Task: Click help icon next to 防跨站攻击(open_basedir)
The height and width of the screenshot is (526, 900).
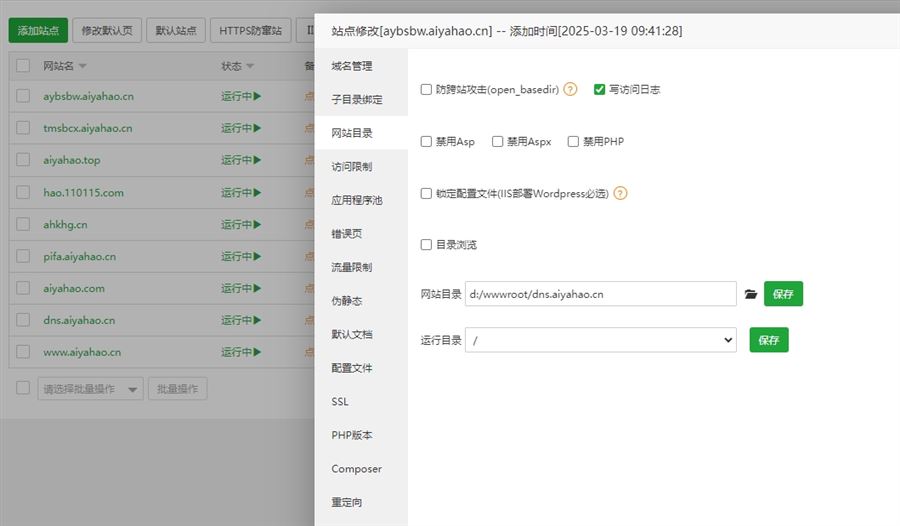Action: [x=570, y=89]
